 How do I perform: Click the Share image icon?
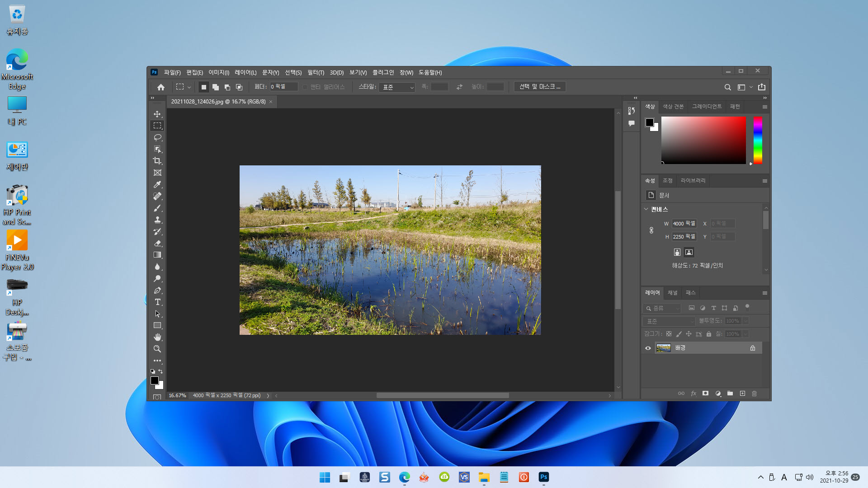(x=762, y=87)
